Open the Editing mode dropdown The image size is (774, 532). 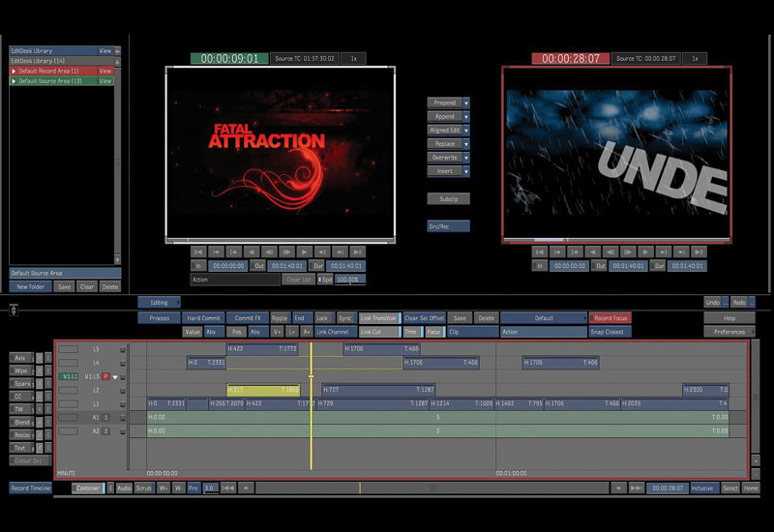159,303
